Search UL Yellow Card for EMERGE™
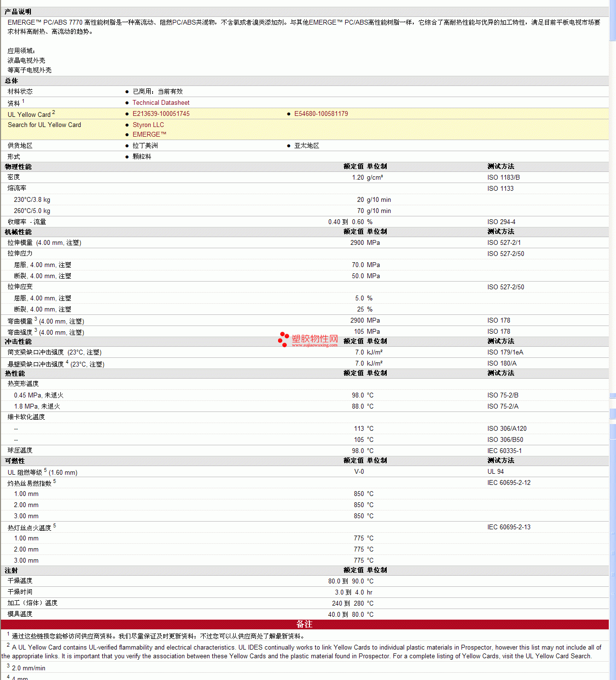Screen dimensions: 616x680 click(x=149, y=134)
